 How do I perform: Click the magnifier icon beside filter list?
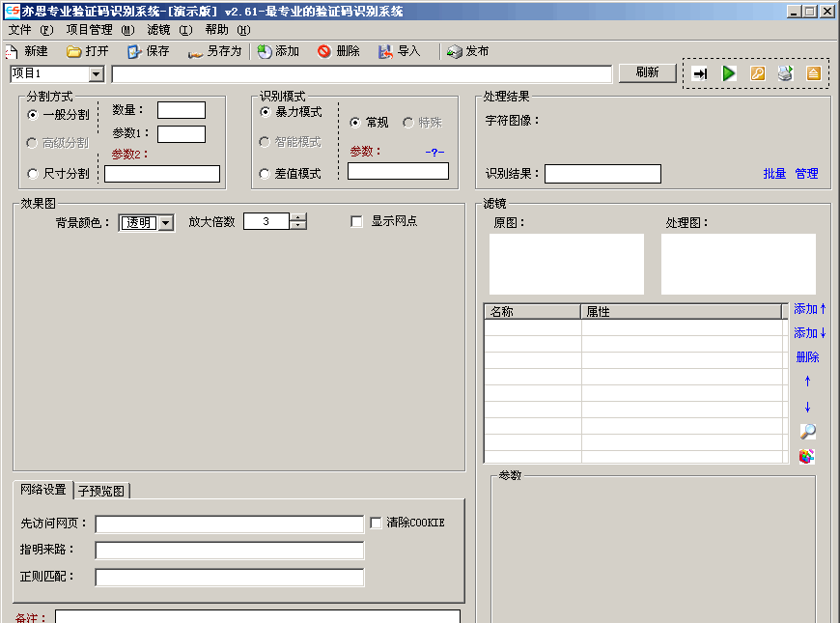(807, 432)
